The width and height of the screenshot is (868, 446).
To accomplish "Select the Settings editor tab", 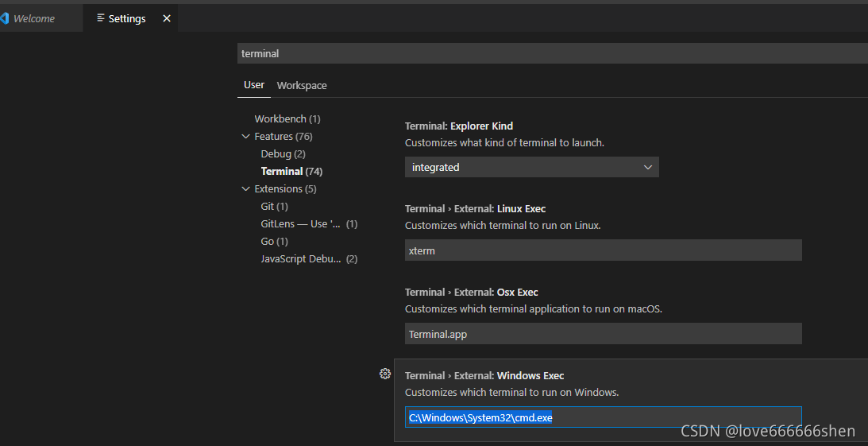I will pos(131,18).
